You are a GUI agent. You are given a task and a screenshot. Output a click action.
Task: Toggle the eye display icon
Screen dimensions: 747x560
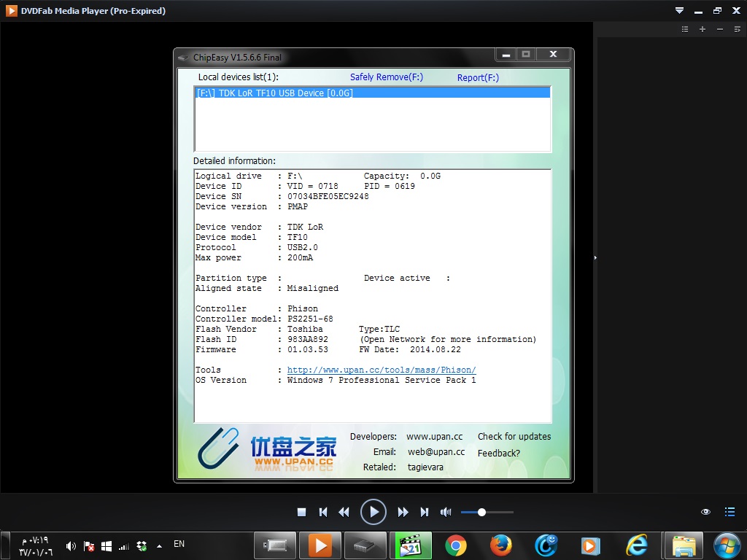[705, 512]
